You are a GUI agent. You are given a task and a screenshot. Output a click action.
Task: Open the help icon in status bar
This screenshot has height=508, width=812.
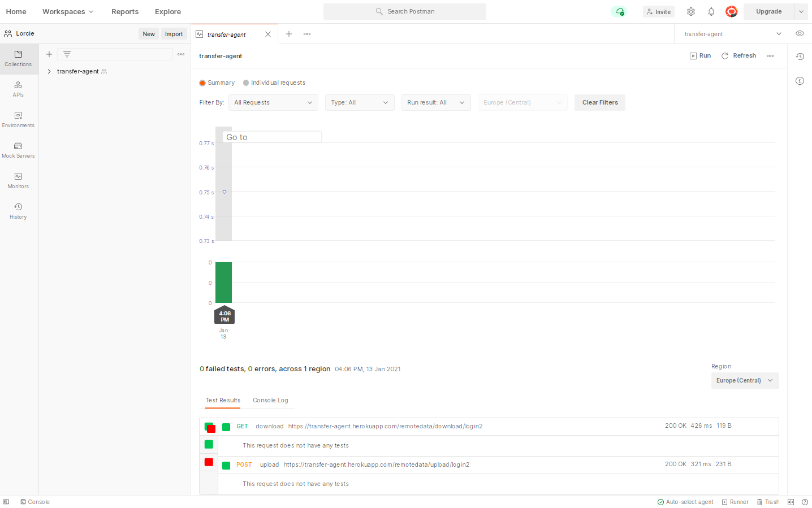click(805, 502)
